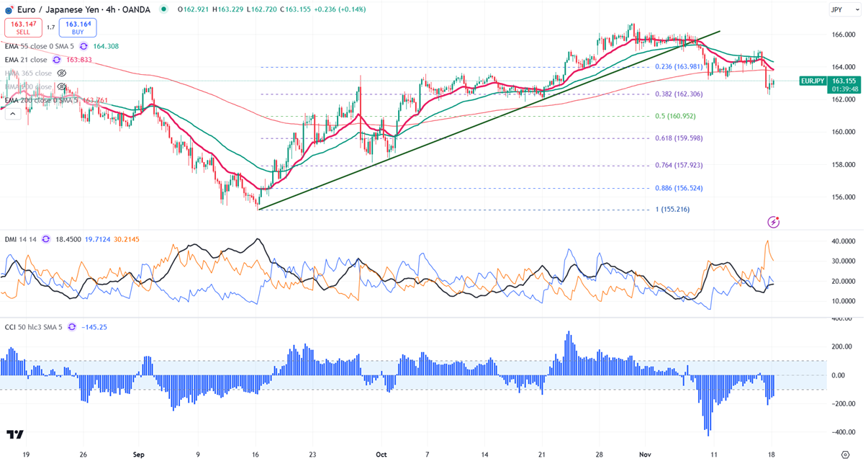Click Fibonacci level 0.382 (162.306)

(679, 94)
